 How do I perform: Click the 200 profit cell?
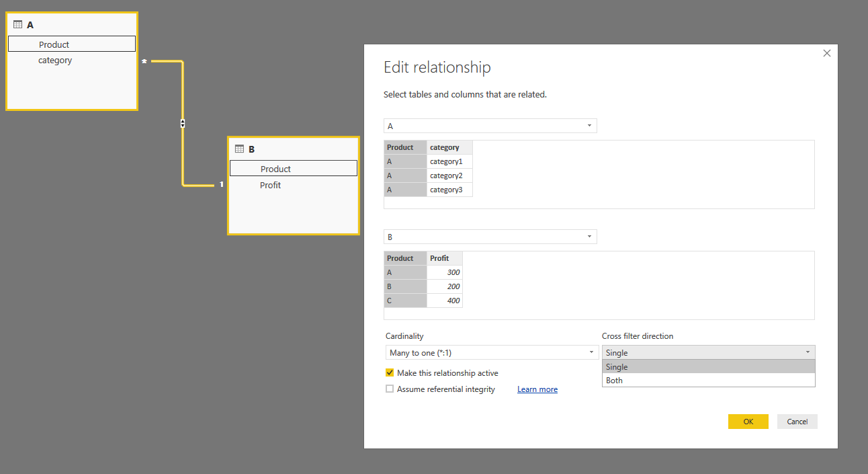(445, 286)
